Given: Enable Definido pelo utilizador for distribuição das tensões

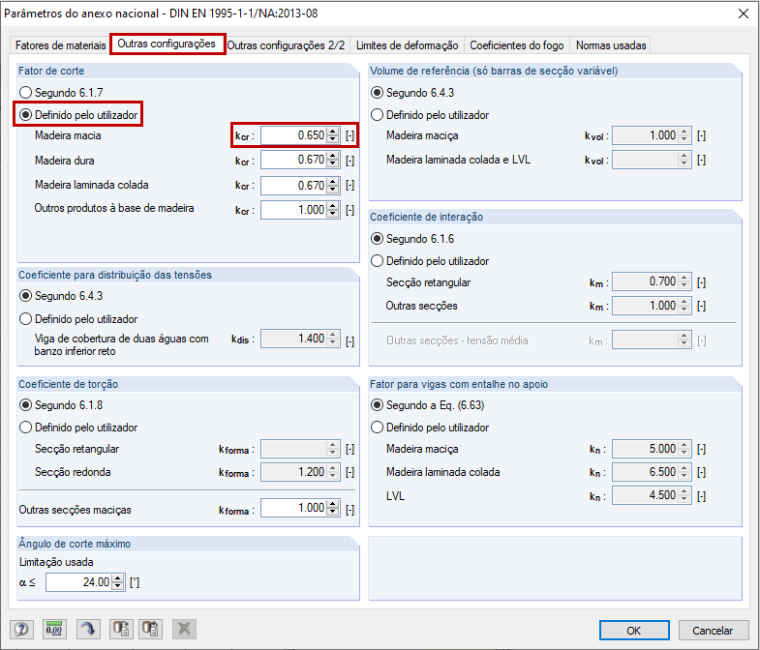Looking at the screenshot, I should tap(79, 319).
